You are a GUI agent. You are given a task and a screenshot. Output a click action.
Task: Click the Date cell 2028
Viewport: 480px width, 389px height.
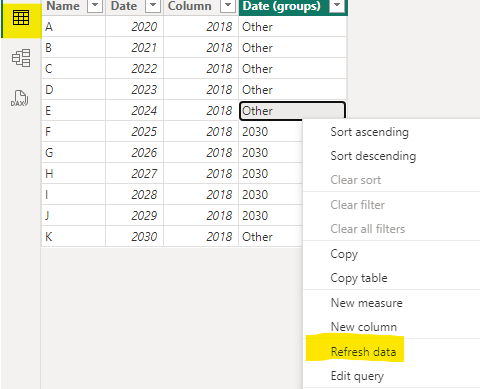tap(135, 195)
